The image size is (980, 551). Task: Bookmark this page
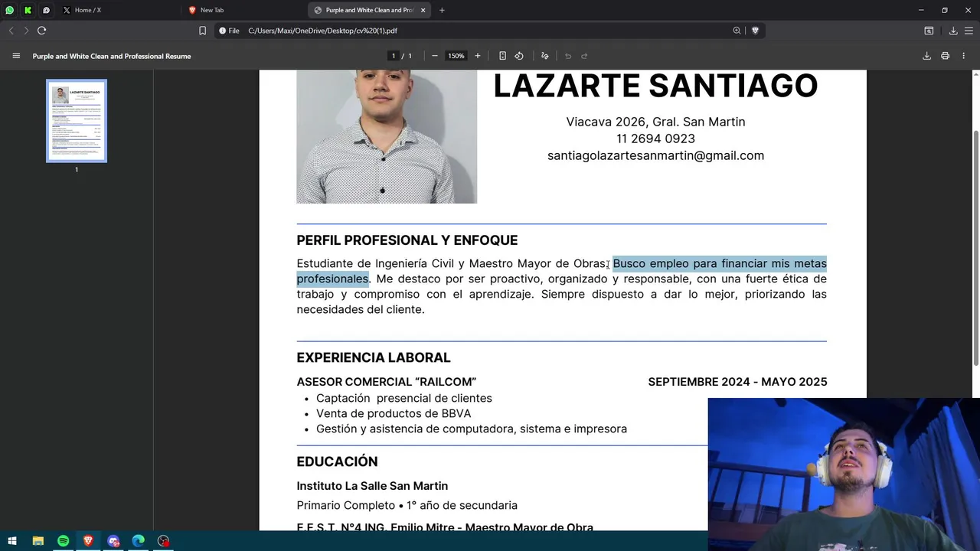(x=202, y=31)
